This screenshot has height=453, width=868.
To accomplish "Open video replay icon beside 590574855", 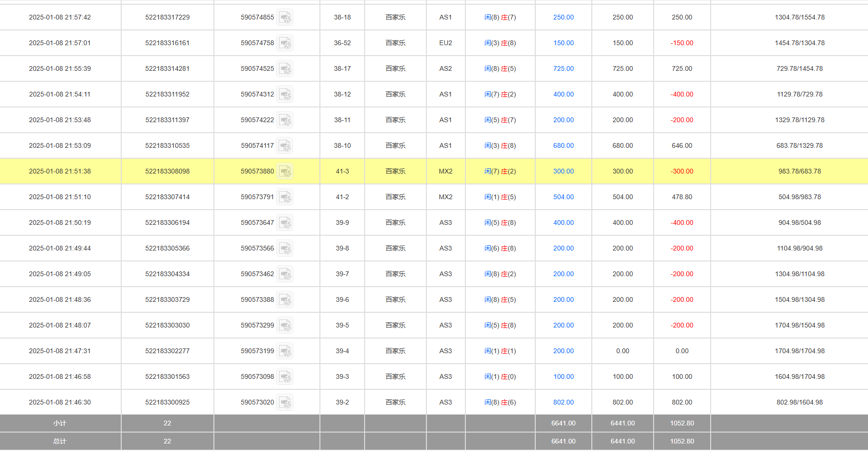I will click(x=285, y=18).
